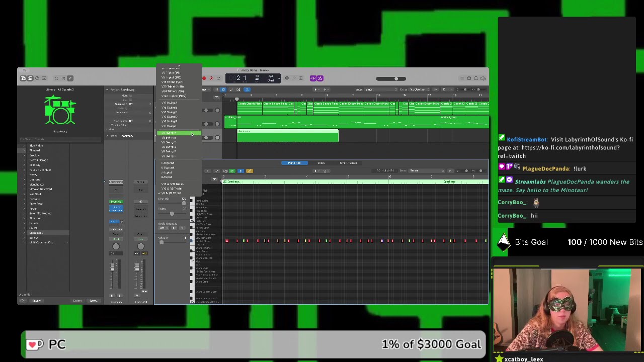Open the region Quantize value dropdown
This screenshot has height=362, width=644.
pyautogui.click(x=140, y=104)
